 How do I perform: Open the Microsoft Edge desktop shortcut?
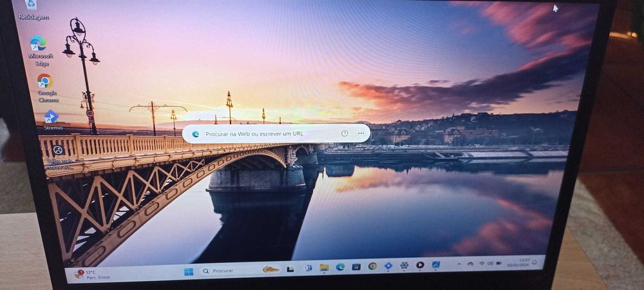tap(39, 50)
